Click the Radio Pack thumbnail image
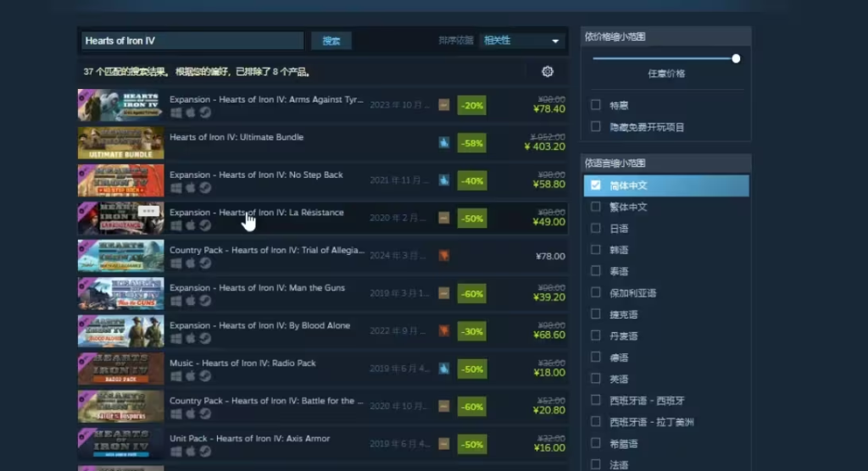This screenshot has width=868, height=471. pos(120,368)
